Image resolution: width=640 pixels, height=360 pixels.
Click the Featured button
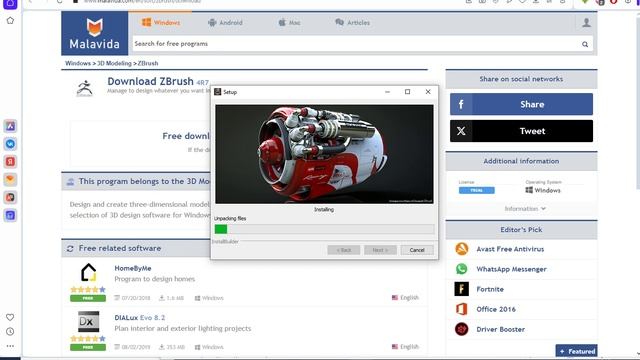pos(576,351)
